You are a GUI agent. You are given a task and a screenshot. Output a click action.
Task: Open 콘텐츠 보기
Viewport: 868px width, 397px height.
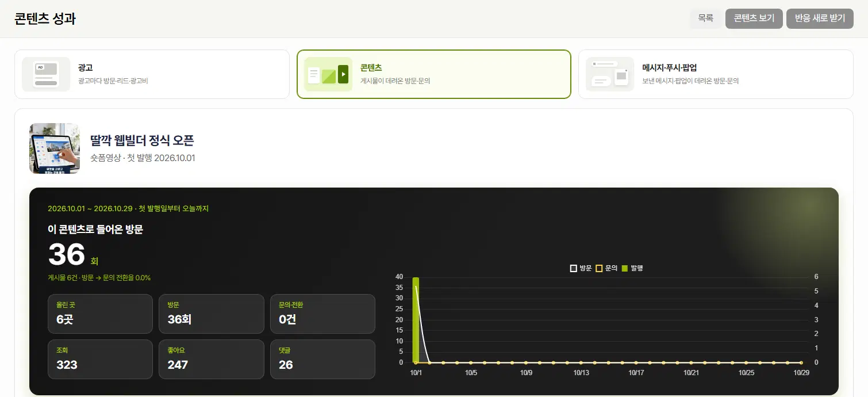(754, 18)
